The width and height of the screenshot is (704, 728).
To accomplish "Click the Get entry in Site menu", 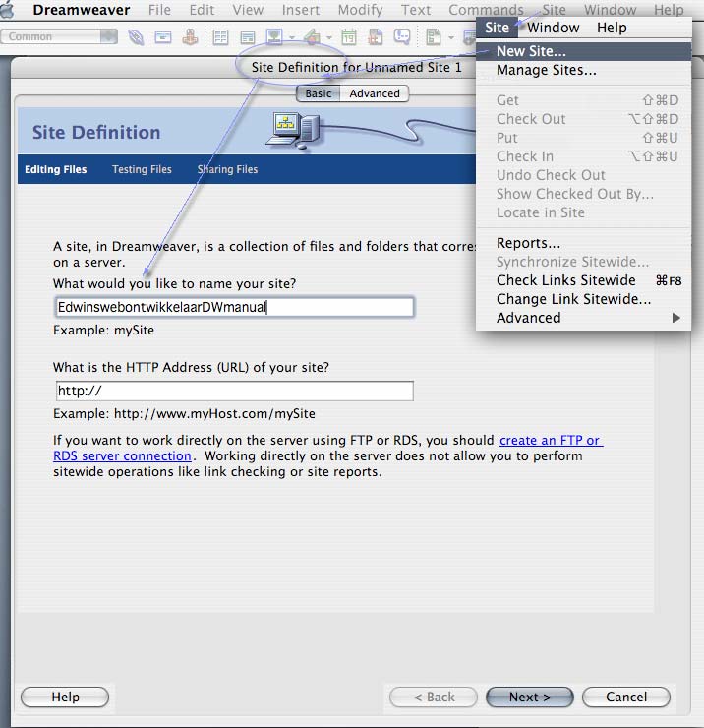I will pos(584,100).
